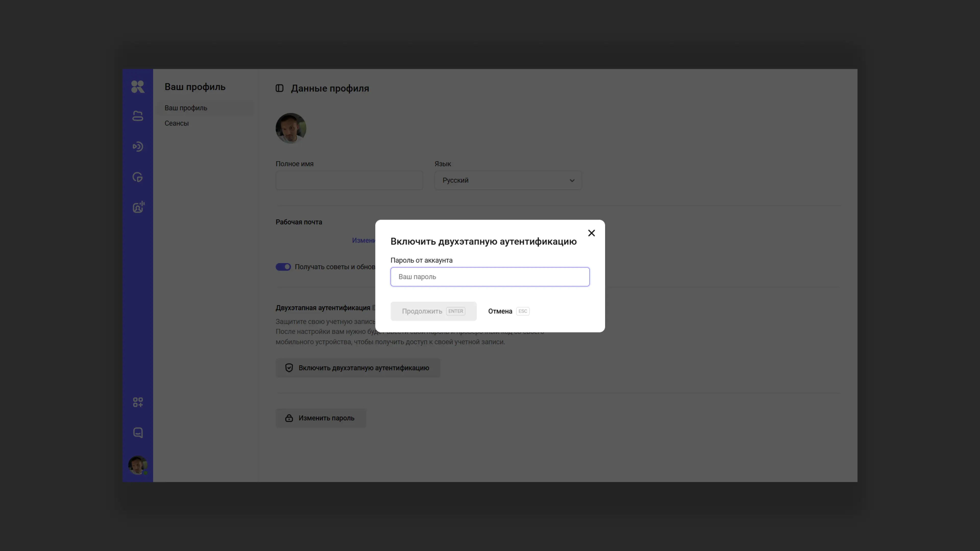The height and width of the screenshot is (551, 980).
Task: Click Включить двухэтапную аутентификацию button
Action: tap(358, 368)
